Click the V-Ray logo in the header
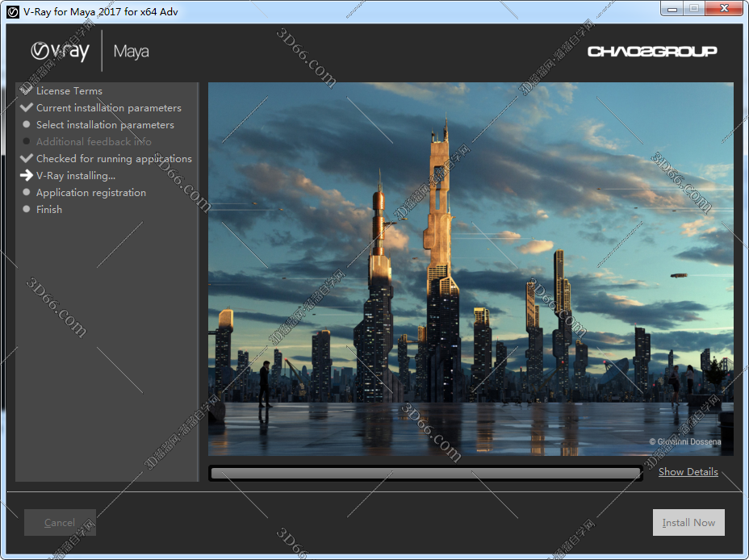 click(x=61, y=51)
